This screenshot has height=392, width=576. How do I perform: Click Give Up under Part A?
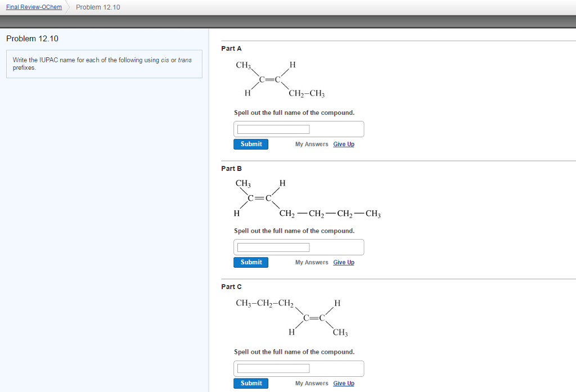(x=343, y=144)
